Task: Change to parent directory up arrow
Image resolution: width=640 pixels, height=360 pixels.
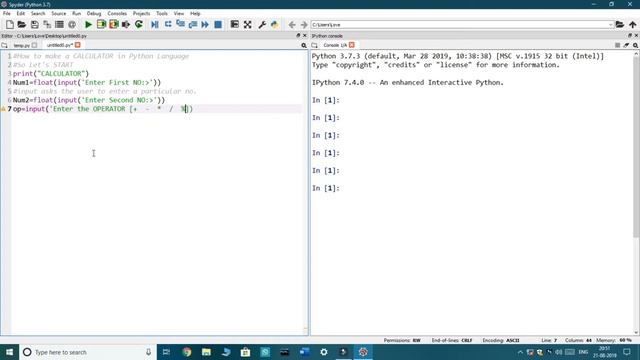Action: pos(633,24)
